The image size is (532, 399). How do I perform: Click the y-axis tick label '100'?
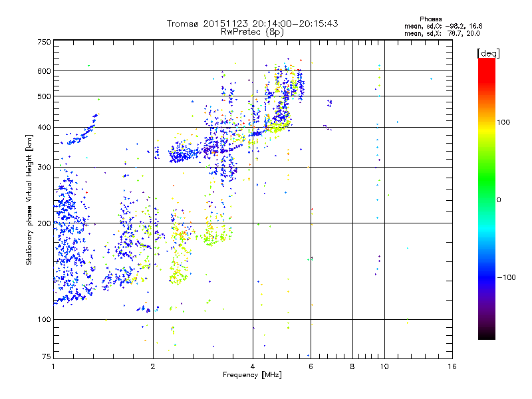(44, 319)
